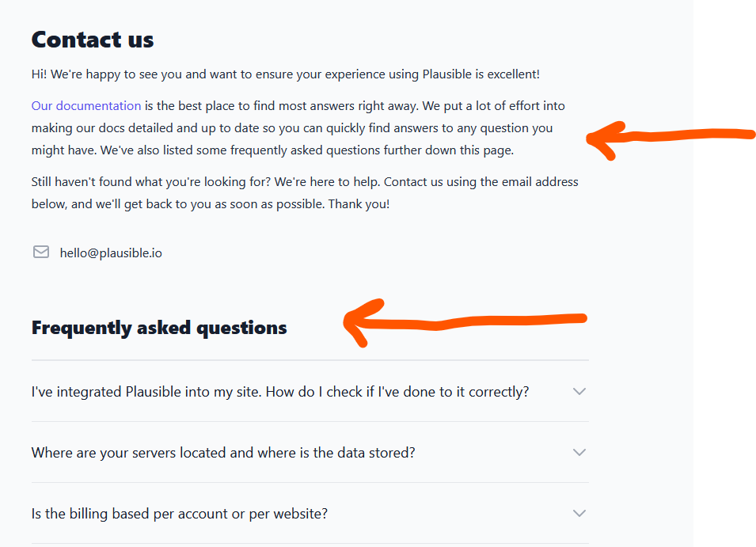Click the hello@plausible.io email address
The image size is (756, 547).
111,253
